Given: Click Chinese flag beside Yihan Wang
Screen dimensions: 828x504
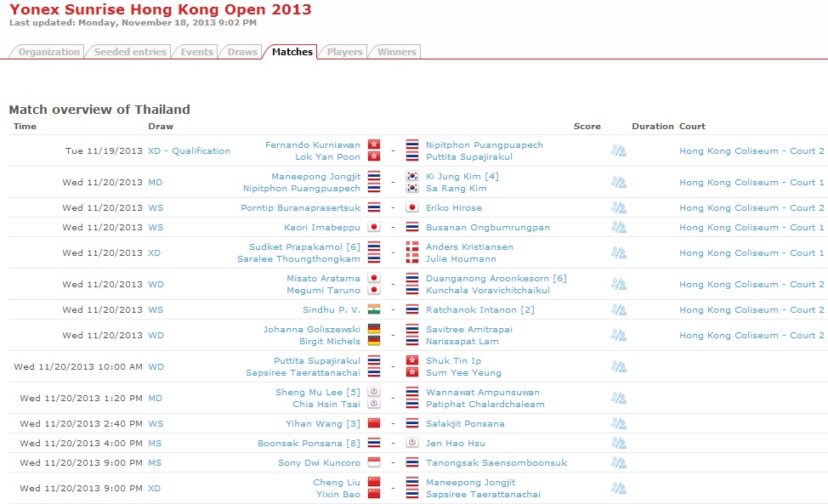Looking at the screenshot, I should 374,423.
